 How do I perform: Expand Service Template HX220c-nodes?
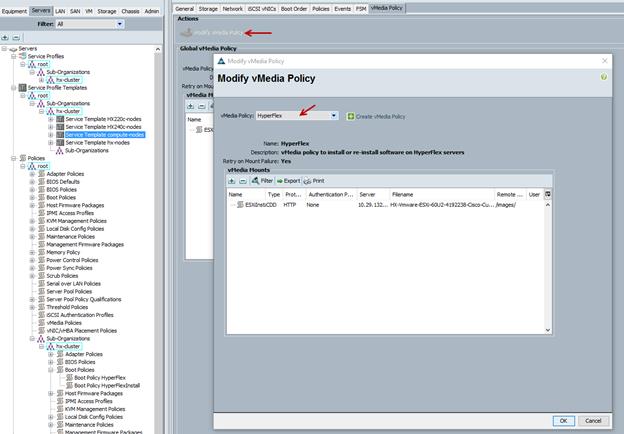click(x=51, y=119)
